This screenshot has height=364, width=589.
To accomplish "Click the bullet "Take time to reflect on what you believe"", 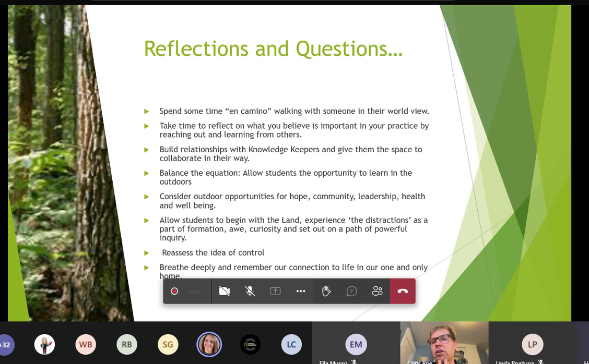I will 294,130.
